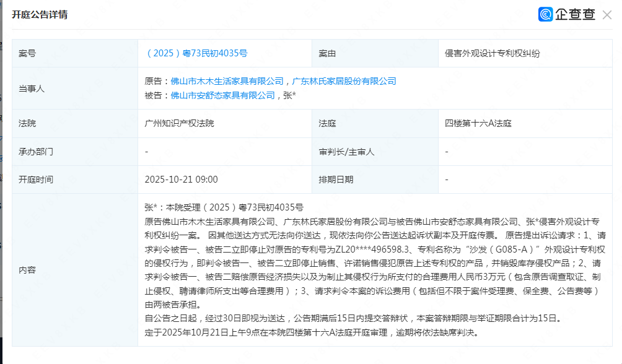Open case number (2025)粤73民初4035号 link
Screen dimensions: 622x364
click(x=196, y=54)
